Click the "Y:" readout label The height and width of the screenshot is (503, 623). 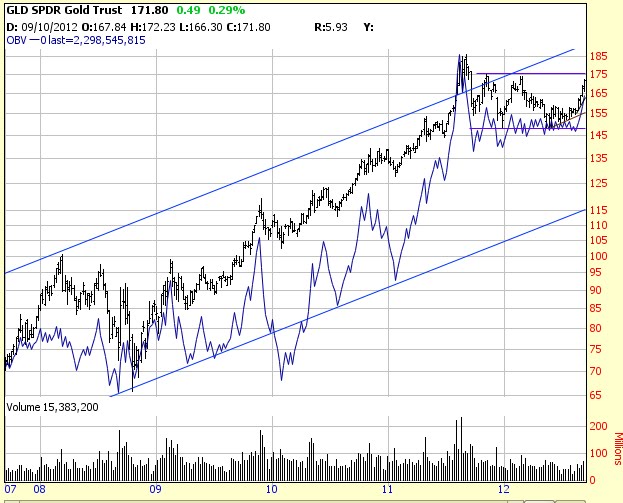click(368, 27)
